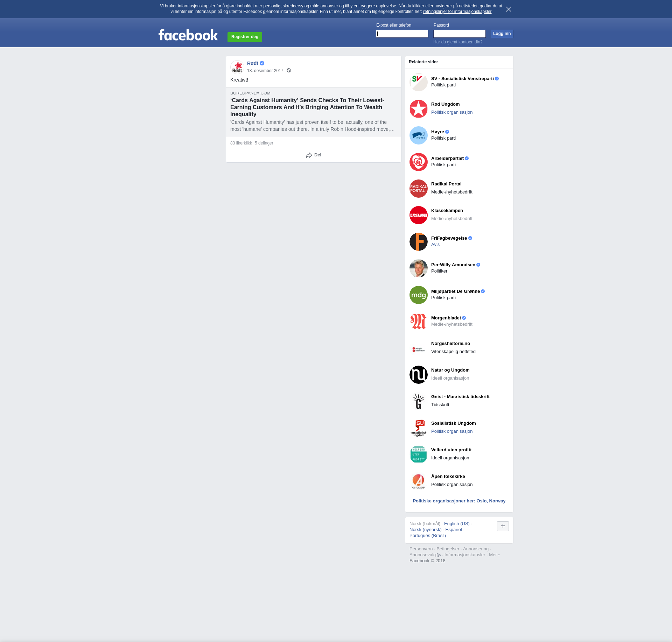Open the Rødt page name link

[253, 63]
